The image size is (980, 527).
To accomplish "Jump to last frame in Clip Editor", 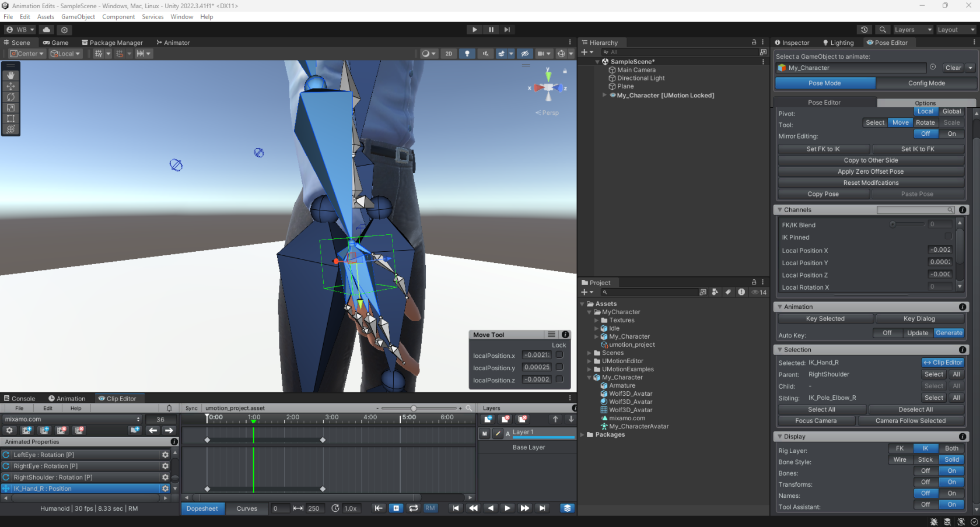I will tap(542, 508).
